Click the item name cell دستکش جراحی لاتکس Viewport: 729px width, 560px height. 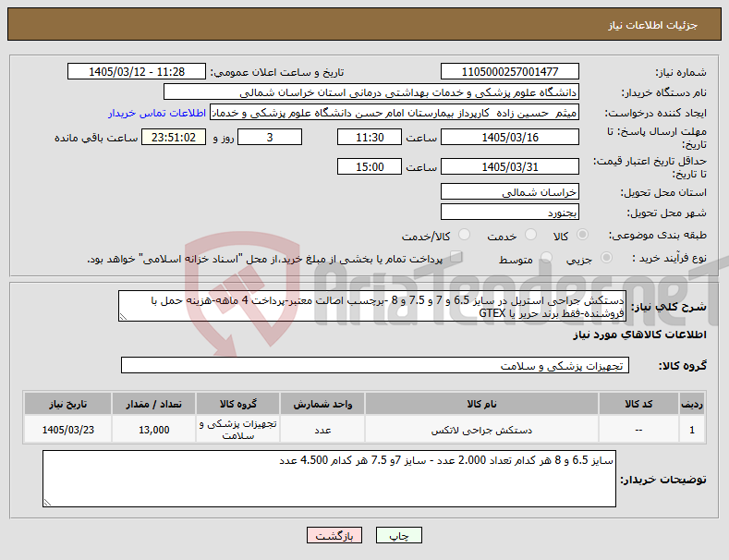(x=481, y=430)
